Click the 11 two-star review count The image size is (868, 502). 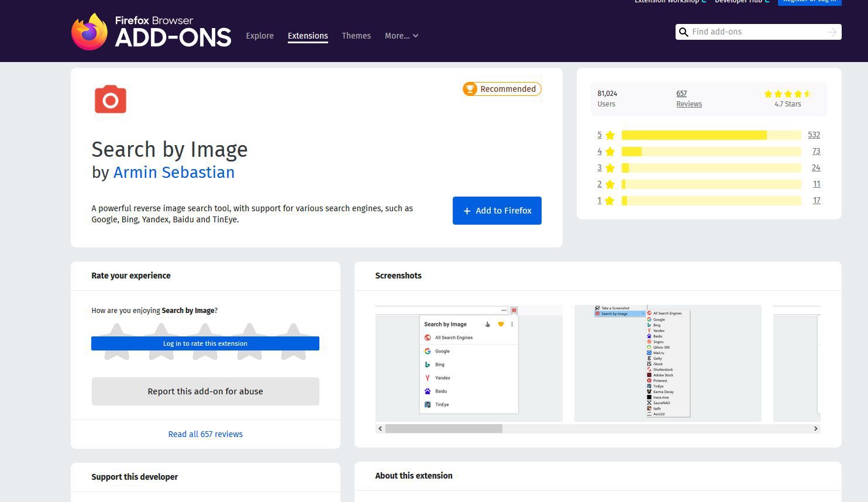pos(817,184)
